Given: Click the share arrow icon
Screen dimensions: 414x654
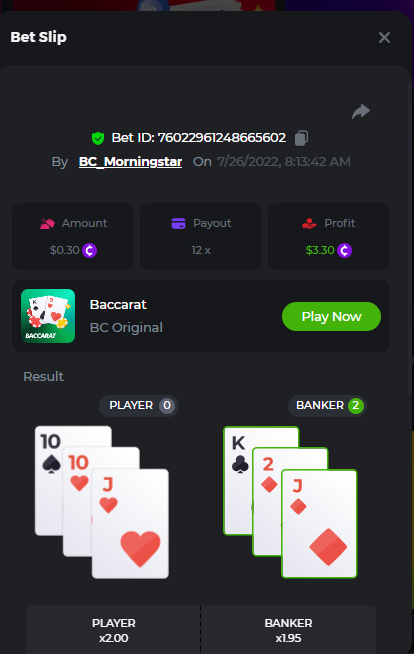Looking at the screenshot, I should point(361,111).
